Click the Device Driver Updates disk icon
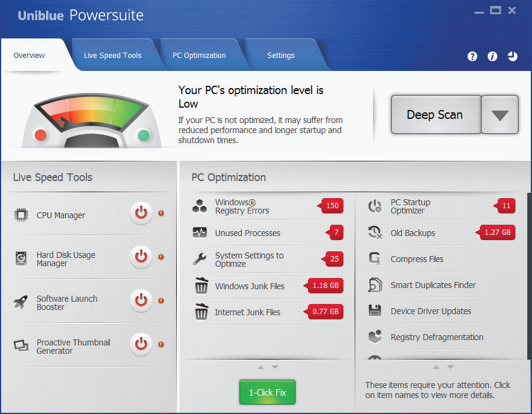Image resolution: width=532 pixels, height=414 pixels. click(375, 311)
